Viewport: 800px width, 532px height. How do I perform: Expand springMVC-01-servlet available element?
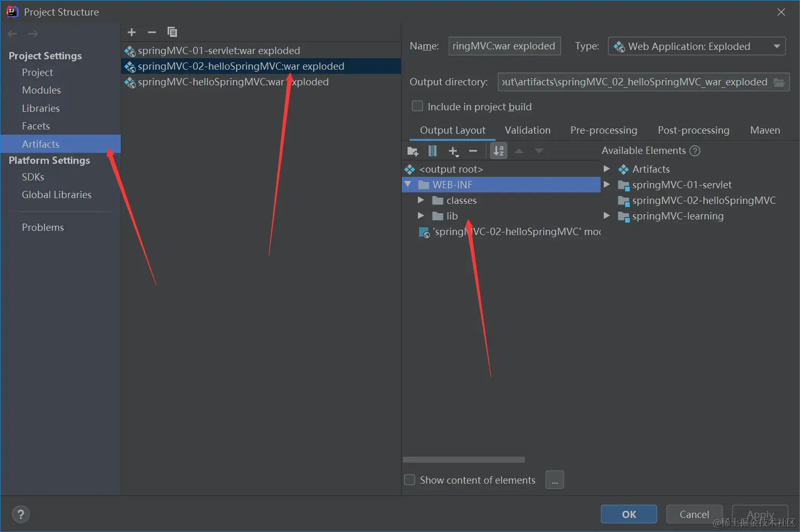tap(606, 185)
